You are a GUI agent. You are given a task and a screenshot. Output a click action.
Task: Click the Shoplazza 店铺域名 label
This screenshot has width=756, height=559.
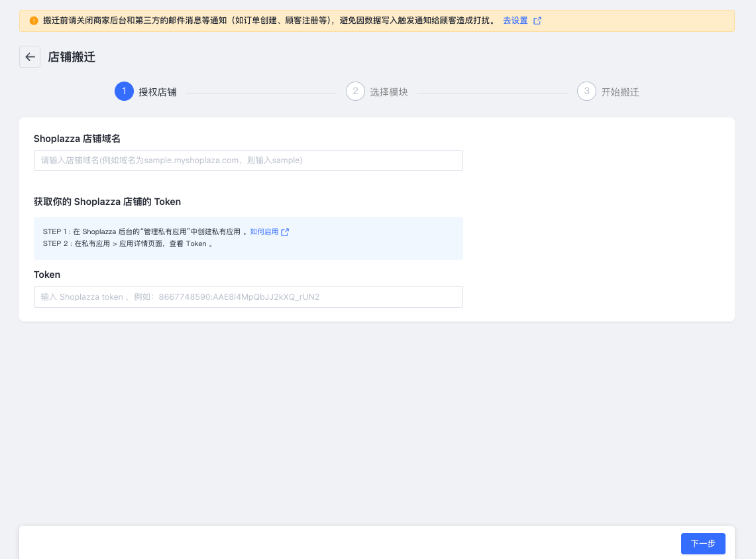click(77, 139)
